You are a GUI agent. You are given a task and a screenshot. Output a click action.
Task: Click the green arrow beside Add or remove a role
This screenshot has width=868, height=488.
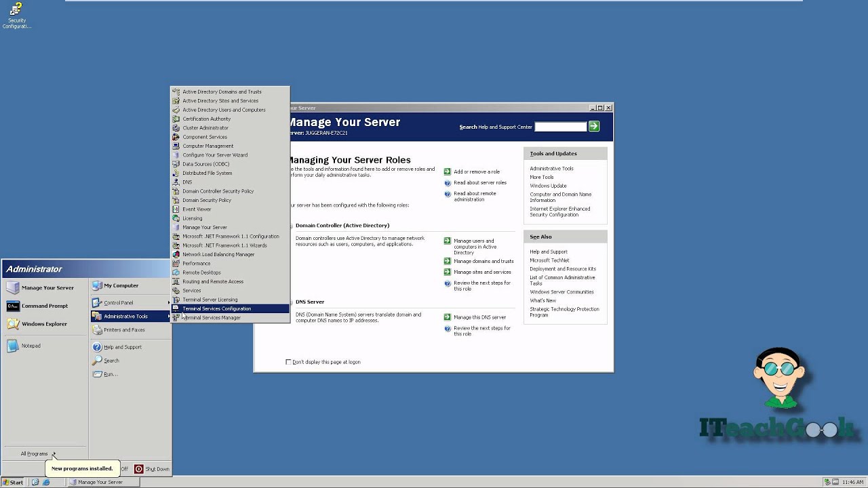click(448, 171)
